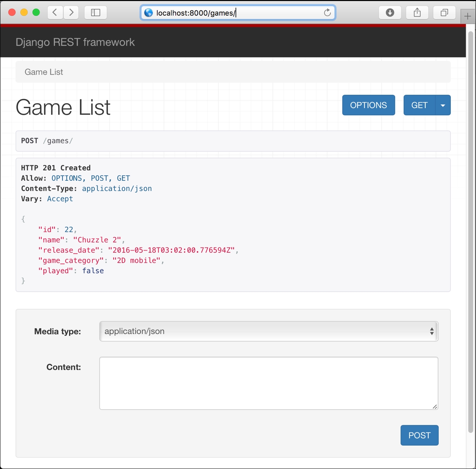This screenshot has height=469, width=476.
Task: Click the localhost:8000/games/ address field
Action: click(x=236, y=13)
